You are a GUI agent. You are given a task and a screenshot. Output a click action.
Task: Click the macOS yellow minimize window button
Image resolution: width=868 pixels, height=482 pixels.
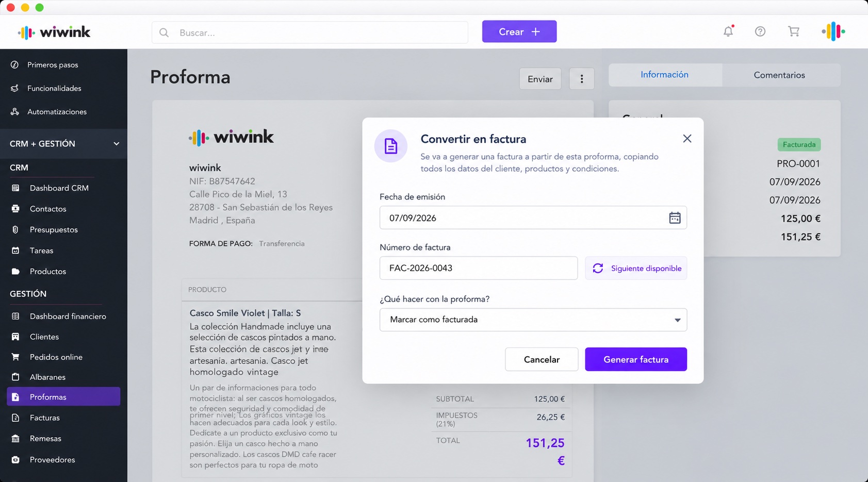(25, 7)
